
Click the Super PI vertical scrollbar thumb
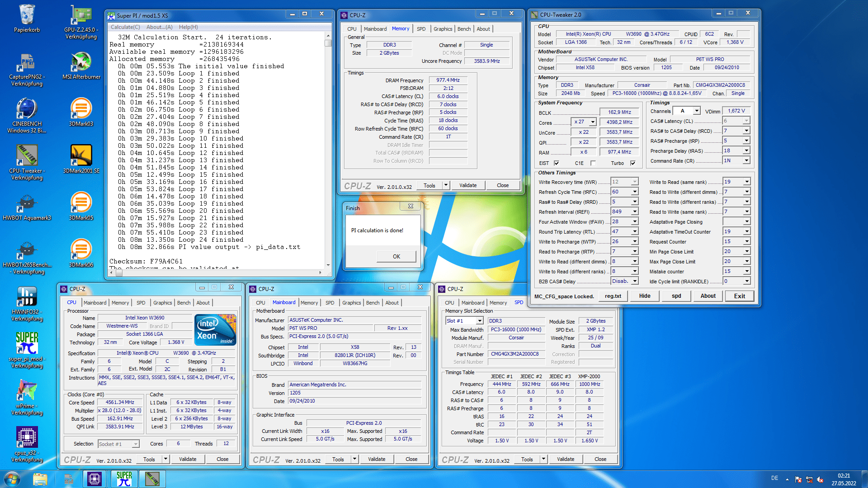(x=328, y=43)
